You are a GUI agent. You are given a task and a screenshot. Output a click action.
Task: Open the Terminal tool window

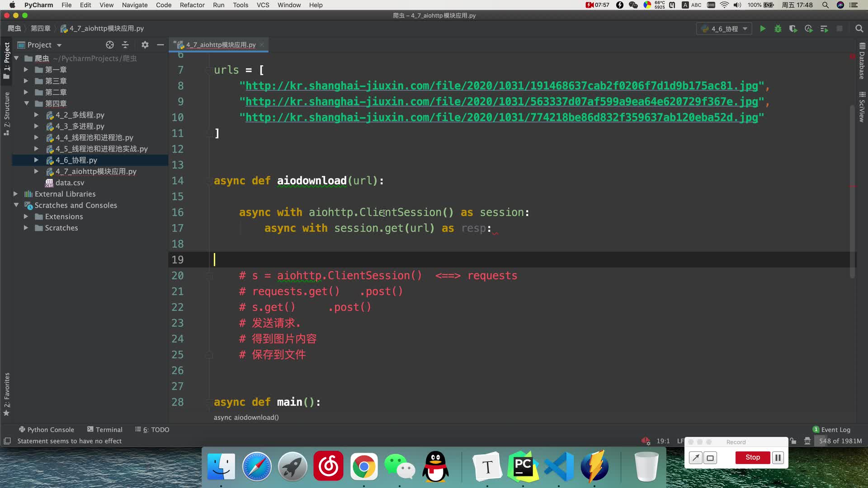(104, 430)
